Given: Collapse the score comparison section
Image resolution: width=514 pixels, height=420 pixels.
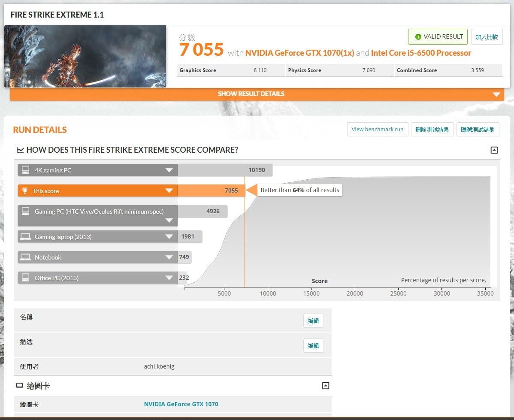Looking at the screenshot, I should point(494,150).
